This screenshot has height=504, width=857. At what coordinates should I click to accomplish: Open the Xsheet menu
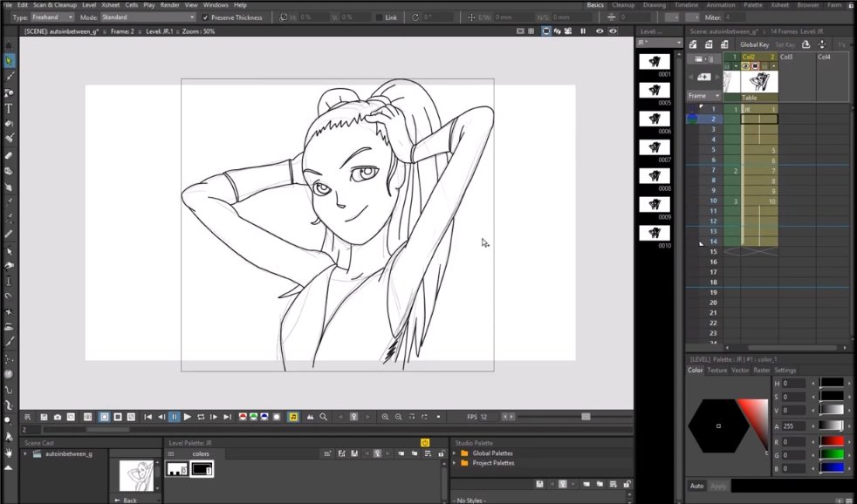pos(110,5)
